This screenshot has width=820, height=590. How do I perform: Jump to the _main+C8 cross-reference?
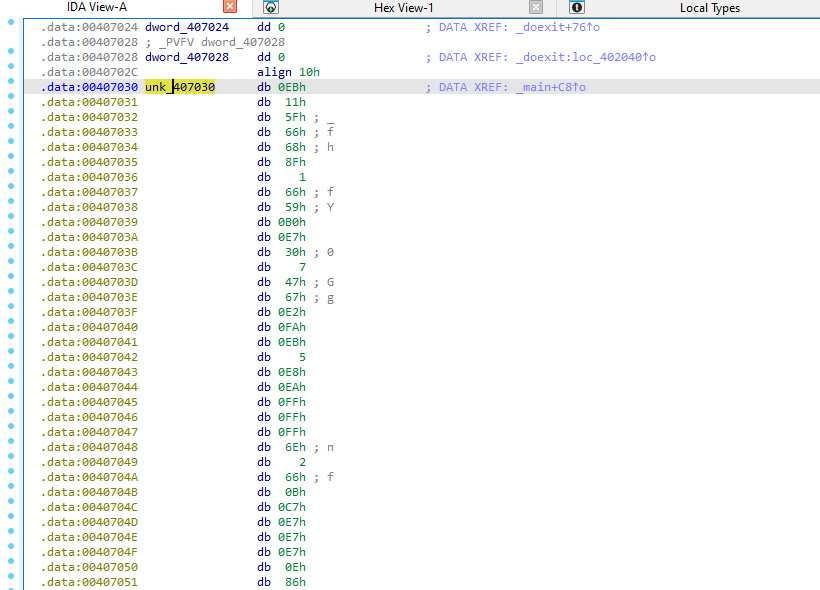pos(551,87)
